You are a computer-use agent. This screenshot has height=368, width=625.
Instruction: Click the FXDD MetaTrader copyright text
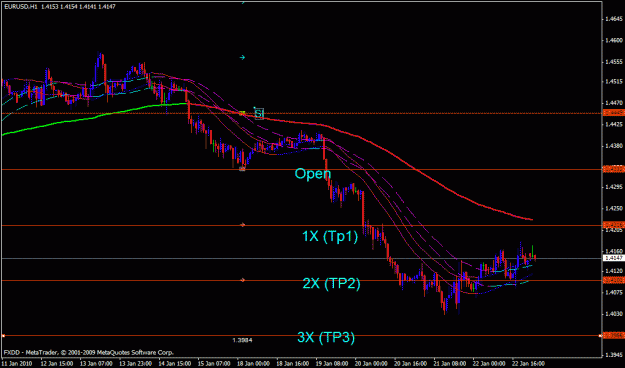[88, 352]
